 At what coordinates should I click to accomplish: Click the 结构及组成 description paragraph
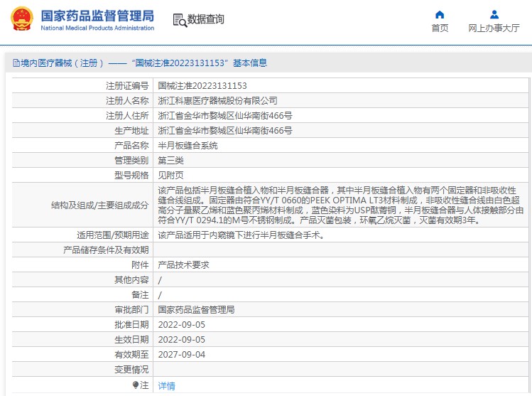coord(341,205)
